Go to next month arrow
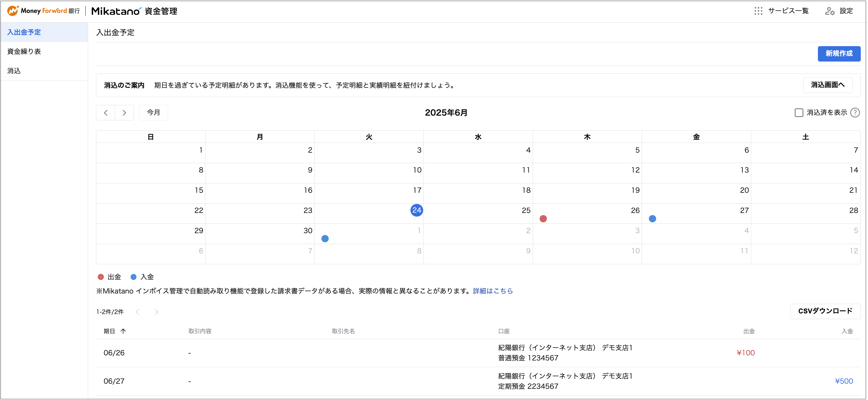The width and height of the screenshot is (868, 400). tap(124, 113)
